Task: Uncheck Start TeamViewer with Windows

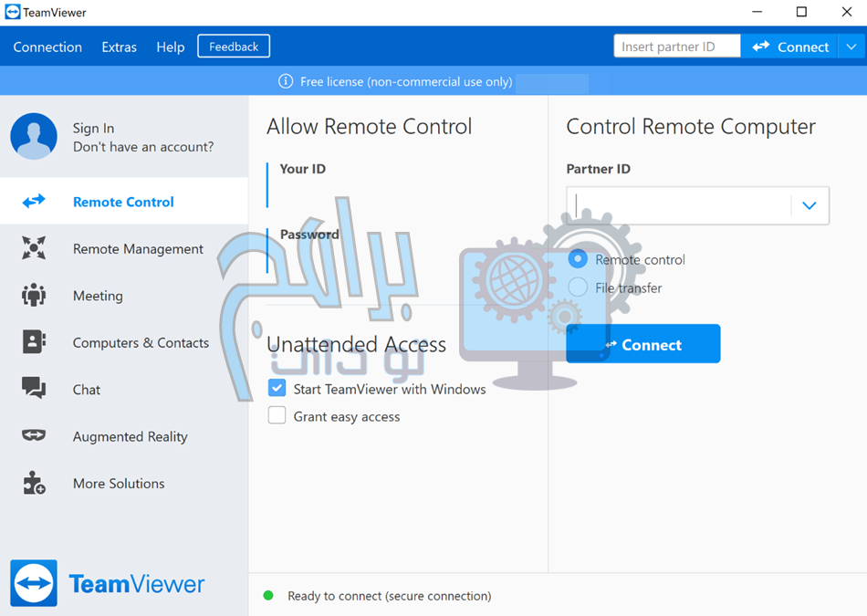Action: [x=277, y=389]
